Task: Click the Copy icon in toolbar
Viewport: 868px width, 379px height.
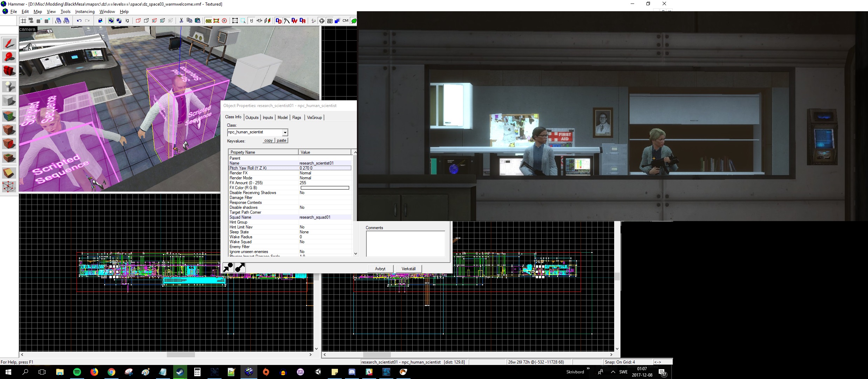Action: point(189,21)
